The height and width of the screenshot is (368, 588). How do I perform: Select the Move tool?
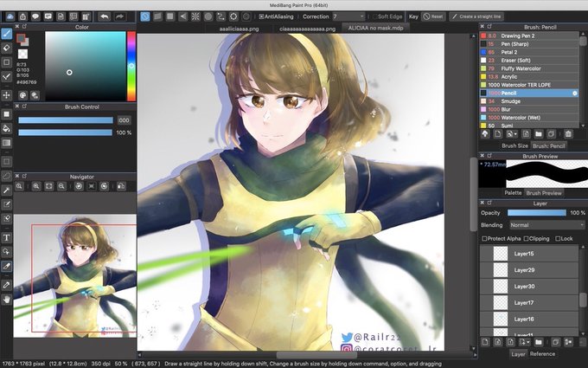(6, 95)
